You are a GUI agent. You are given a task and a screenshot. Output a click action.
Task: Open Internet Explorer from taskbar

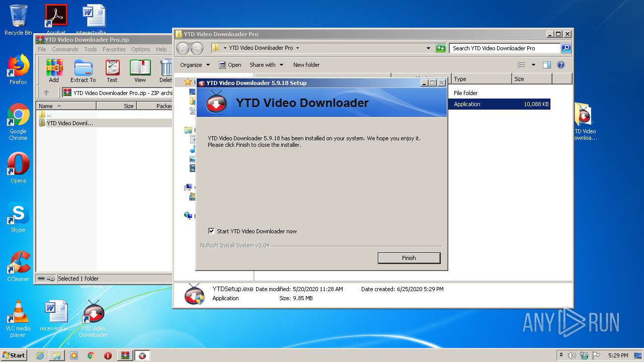(x=40, y=355)
